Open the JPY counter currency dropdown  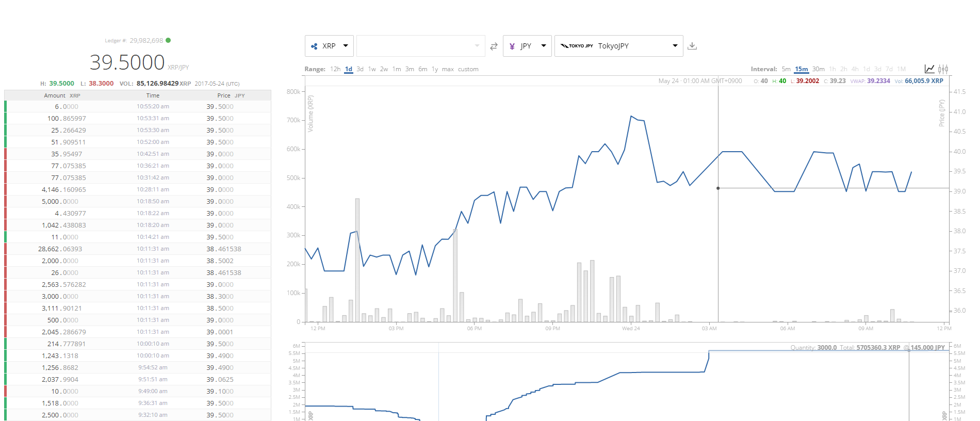point(527,46)
